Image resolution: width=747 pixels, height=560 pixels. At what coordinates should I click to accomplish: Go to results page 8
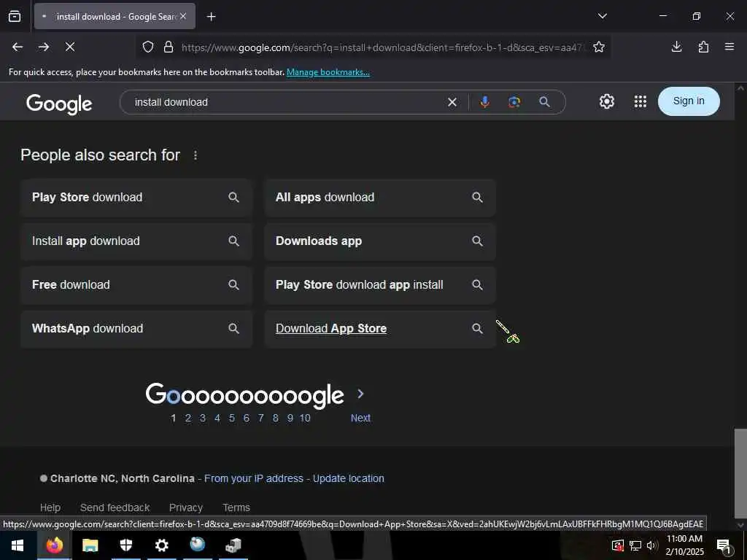275,418
